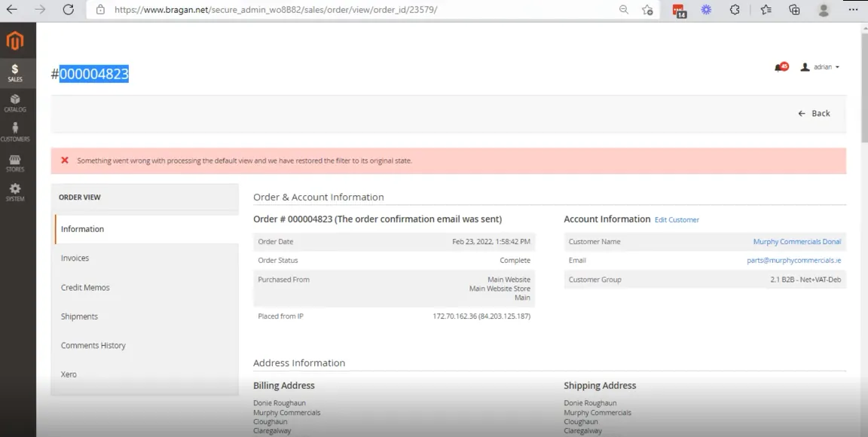Screen dimensions: 868x437
Task: Click the ORDER VIEW panel heading
Action: click(x=80, y=197)
